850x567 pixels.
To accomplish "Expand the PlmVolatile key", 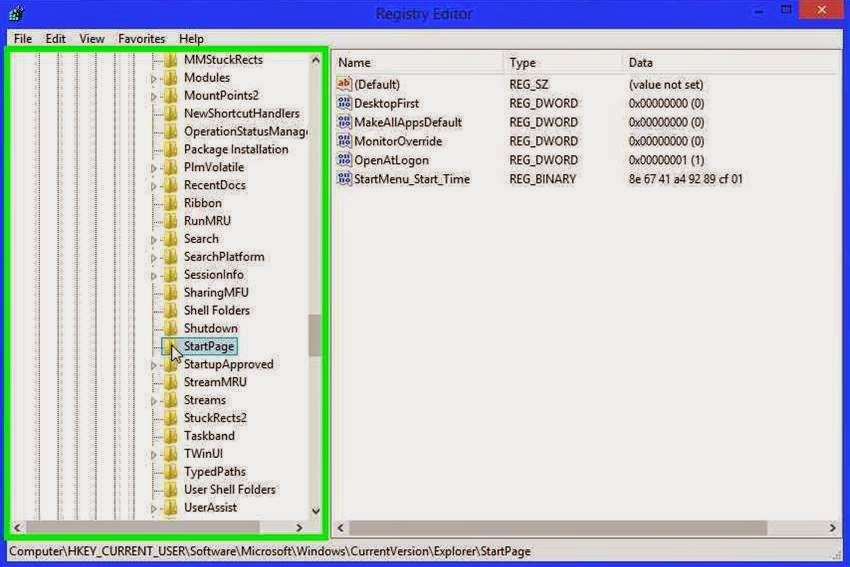I will [153, 169].
